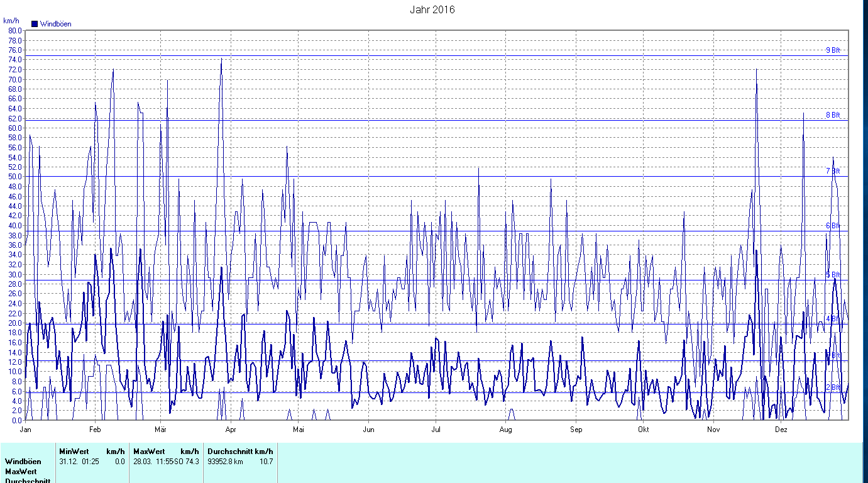
Task: Click the dark blue Windböen legend swatch
Action: 35,24
